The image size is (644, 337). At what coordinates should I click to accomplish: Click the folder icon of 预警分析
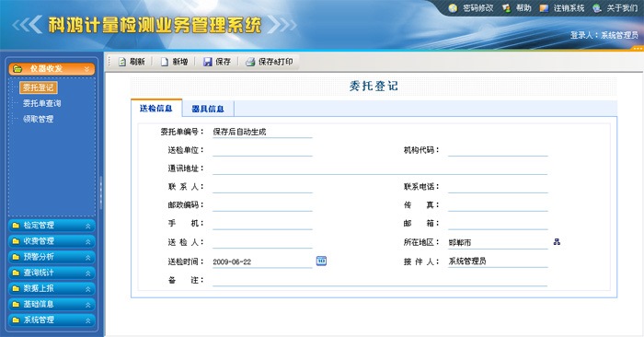[16, 257]
